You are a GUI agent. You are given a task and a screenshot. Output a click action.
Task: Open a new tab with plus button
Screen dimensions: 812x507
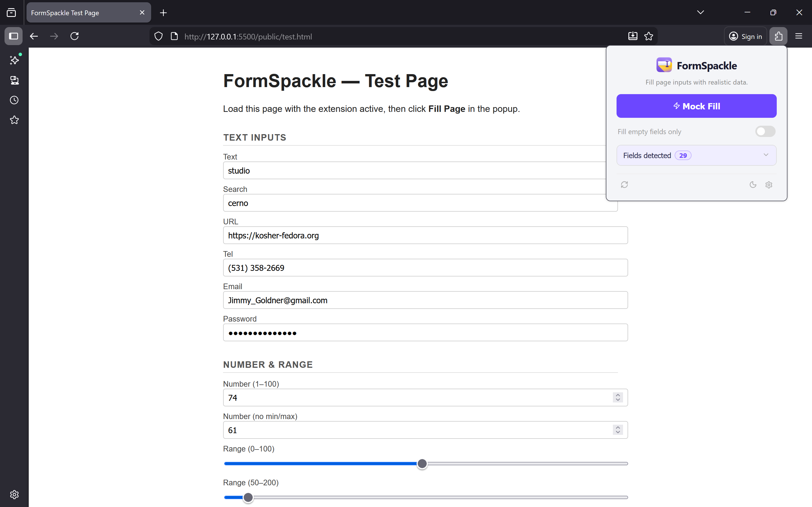[x=163, y=13]
